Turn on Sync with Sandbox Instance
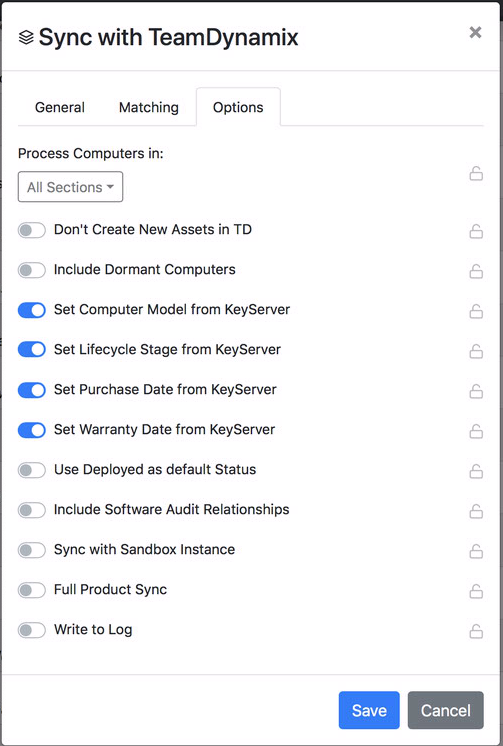Screen dimensions: 503x746 click(32, 550)
